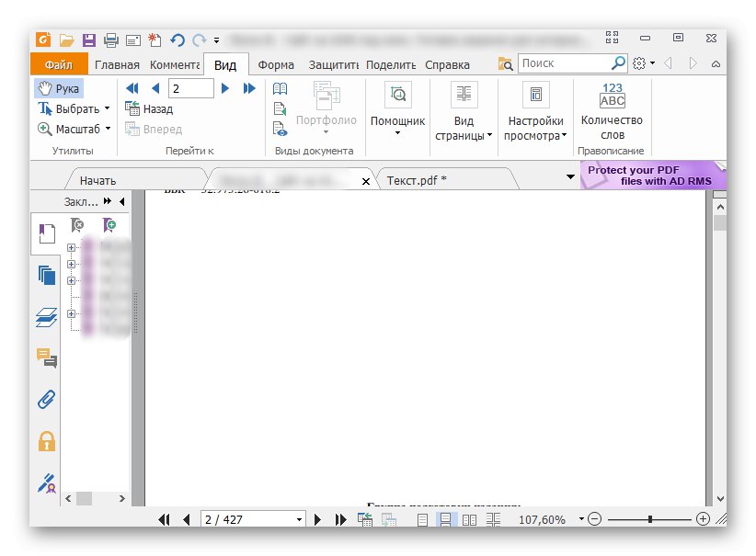
Task: Click the ribbon page number field
Action: click(191, 88)
